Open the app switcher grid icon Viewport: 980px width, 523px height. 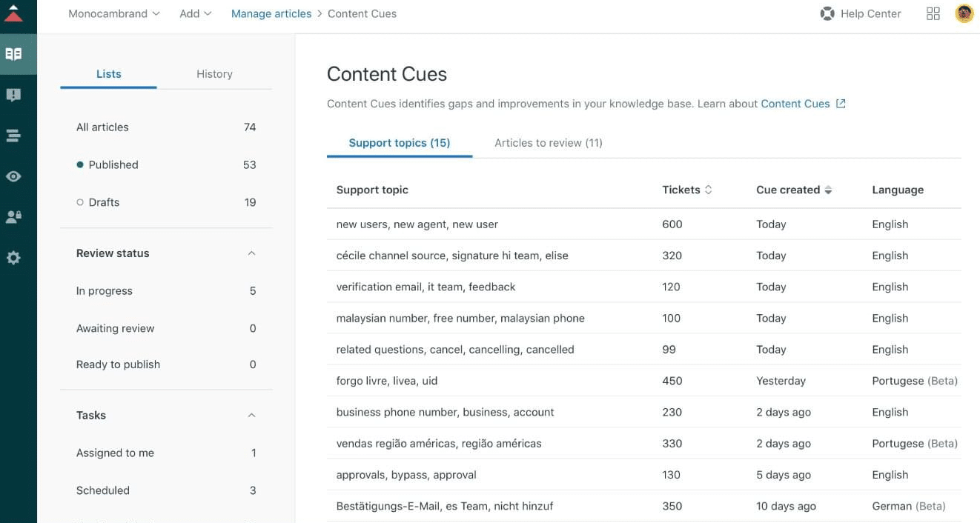933,13
